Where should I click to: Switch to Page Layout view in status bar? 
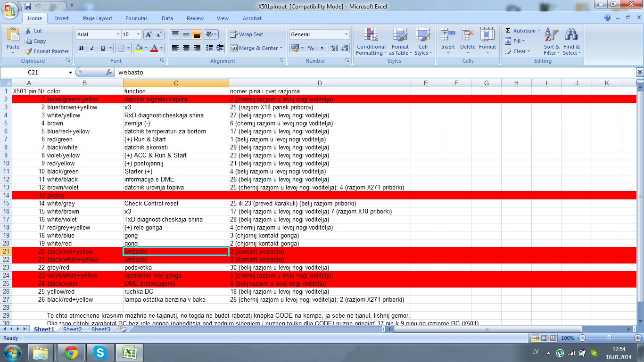pyautogui.click(x=544, y=338)
